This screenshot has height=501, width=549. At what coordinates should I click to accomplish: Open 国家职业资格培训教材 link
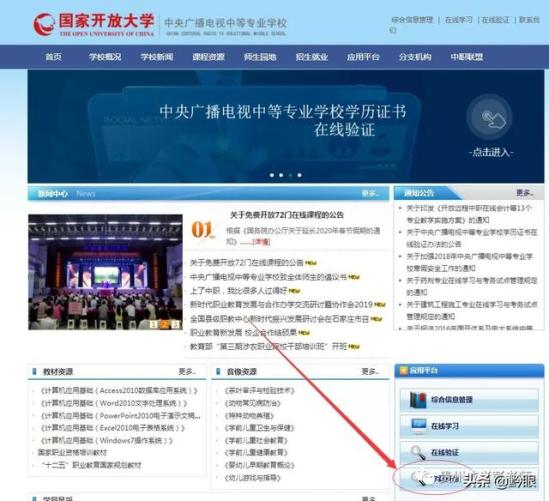(x=72, y=453)
